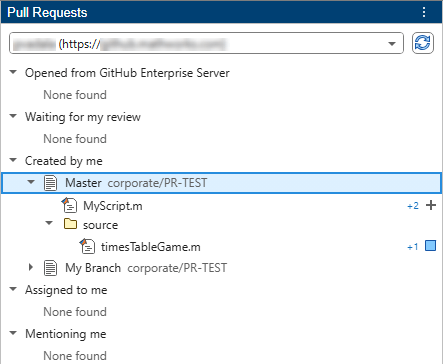443x364 pixels.
Task: Click 'None found' under Waiting for my review
Action: [x=75, y=139]
